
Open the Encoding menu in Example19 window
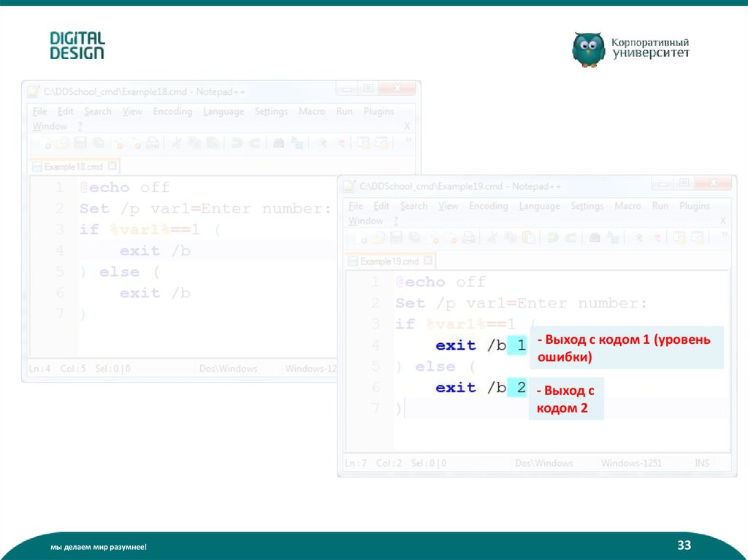tap(488, 207)
